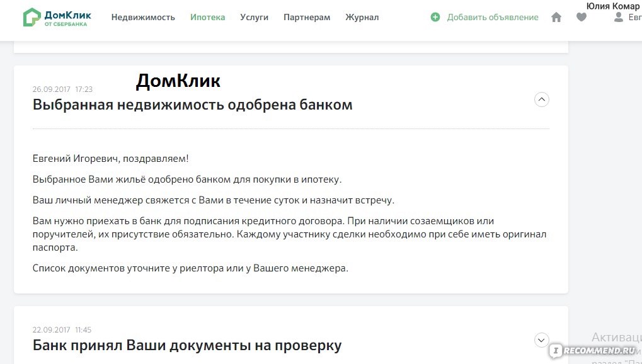This screenshot has height=364, width=642.
Task: Open the user profile icon
Action: pos(619,17)
